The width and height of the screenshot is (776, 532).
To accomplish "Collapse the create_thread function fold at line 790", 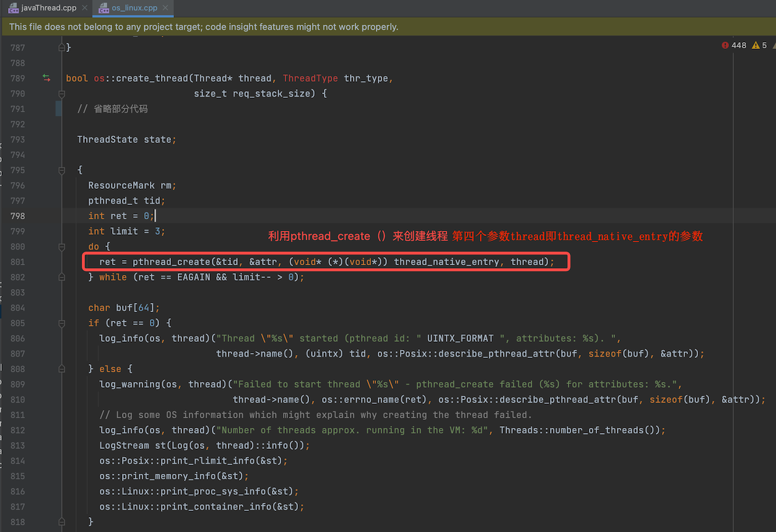I will coord(61,94).
